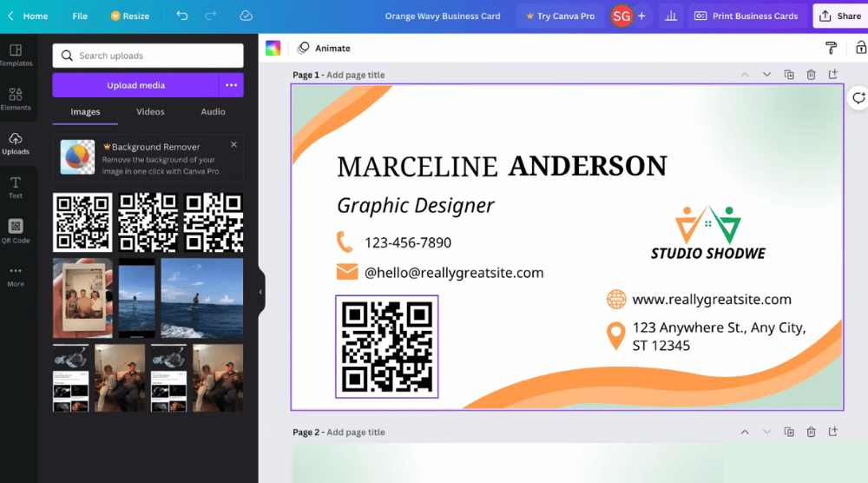Add a new page after Page 1
Viewport: 868px width, 483px height.
tap(833, 74)
